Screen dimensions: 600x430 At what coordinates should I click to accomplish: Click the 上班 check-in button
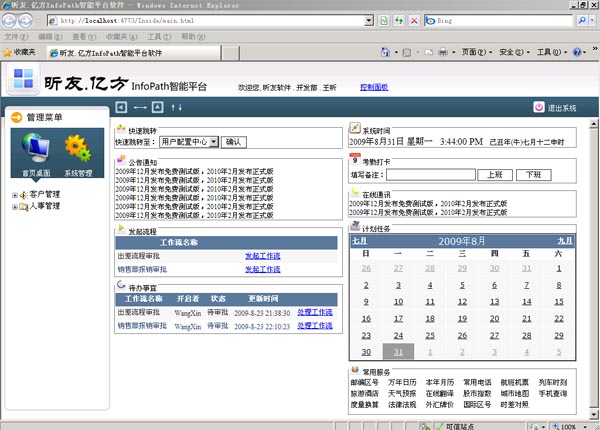[x=495, y=175]
